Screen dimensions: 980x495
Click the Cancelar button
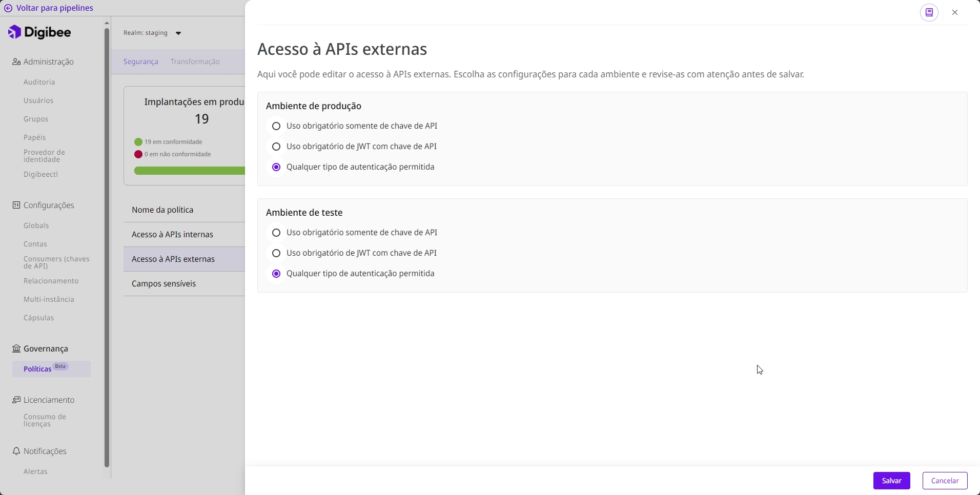pos(945,481)
